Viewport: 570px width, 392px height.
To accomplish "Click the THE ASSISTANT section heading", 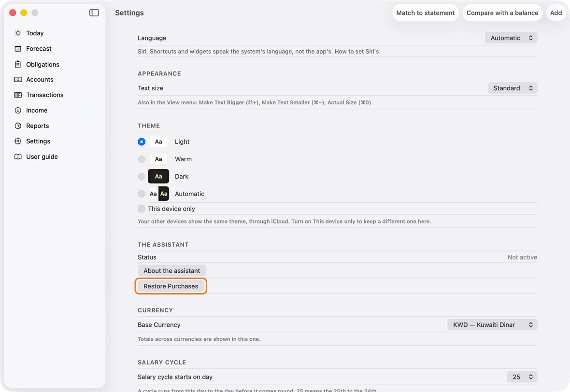I will (163, 244).
